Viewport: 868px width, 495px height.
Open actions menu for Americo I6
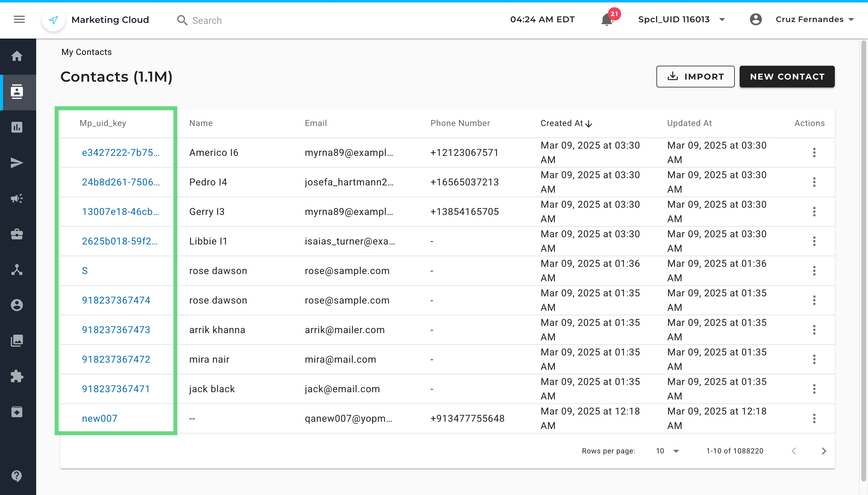pyautogui.click(x=814, y=153)
